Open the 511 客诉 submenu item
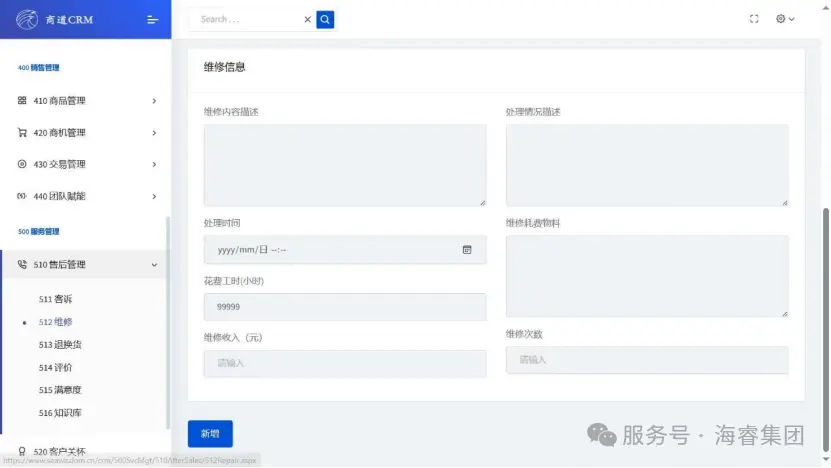Viewport: 831px width, 468px height. [56, 299]
